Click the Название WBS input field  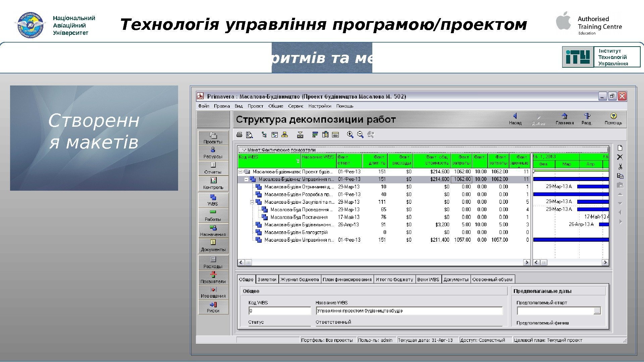click(409, 311)
